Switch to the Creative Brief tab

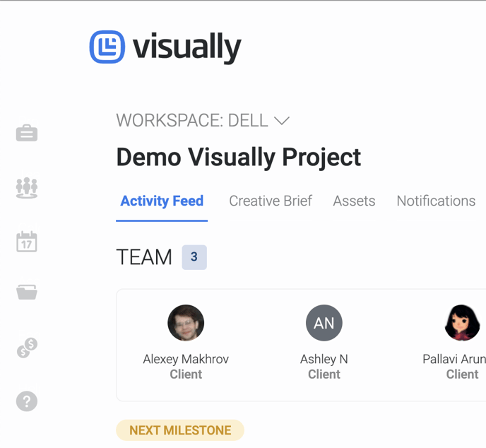pyautogui.click(x=271, y=201)
